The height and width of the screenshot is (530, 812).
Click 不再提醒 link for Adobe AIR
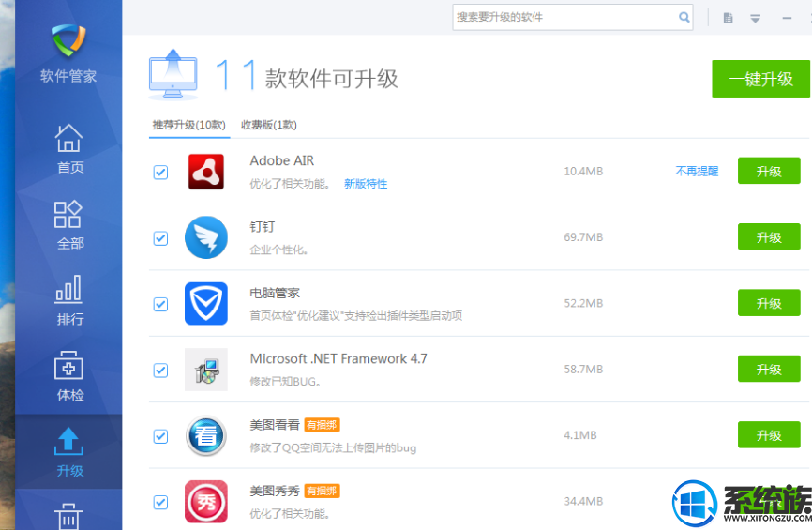697,171
